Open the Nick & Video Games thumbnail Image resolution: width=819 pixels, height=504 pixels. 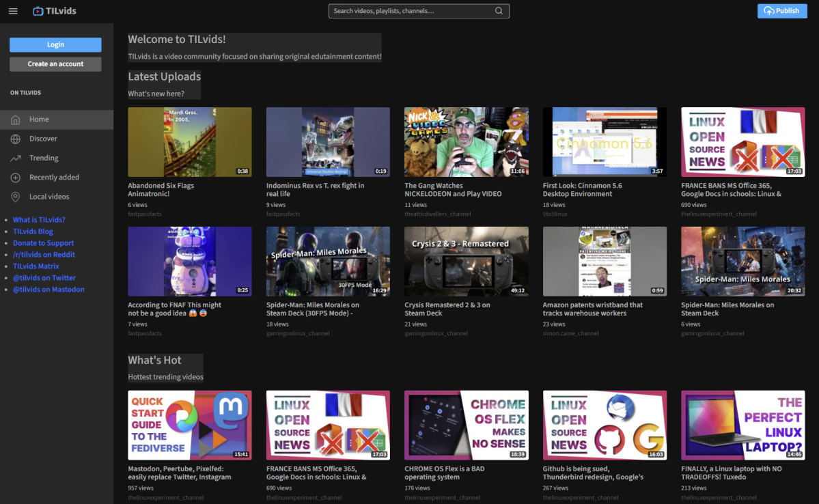(467, 142)
